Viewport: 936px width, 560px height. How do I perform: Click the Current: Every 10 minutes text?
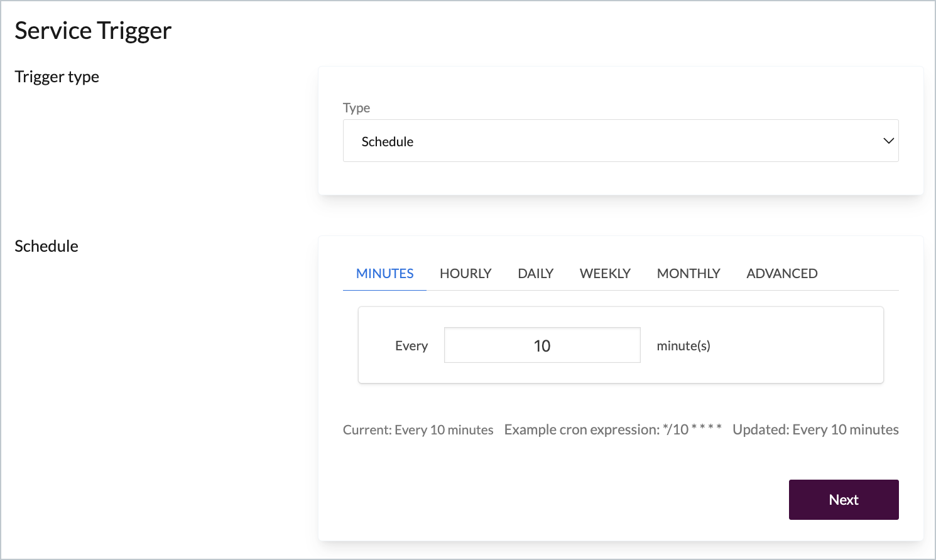[418, 430]
